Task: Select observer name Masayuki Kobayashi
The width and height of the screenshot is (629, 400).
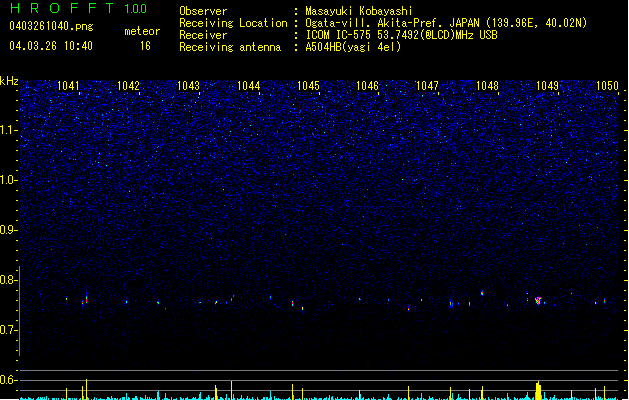Action: (x=359, y=11)
